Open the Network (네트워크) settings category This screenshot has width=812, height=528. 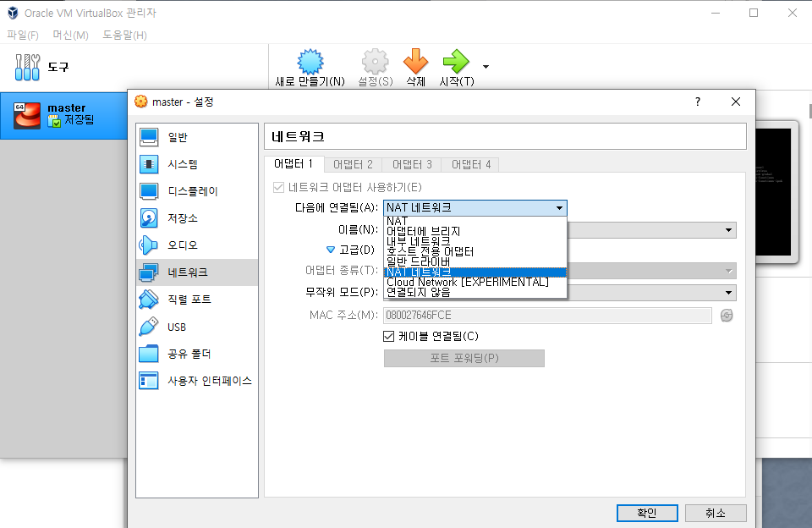point(197,272)
